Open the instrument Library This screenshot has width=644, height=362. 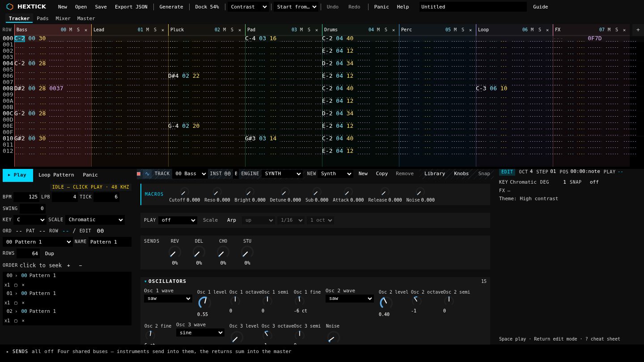click(x=435, y=174)
